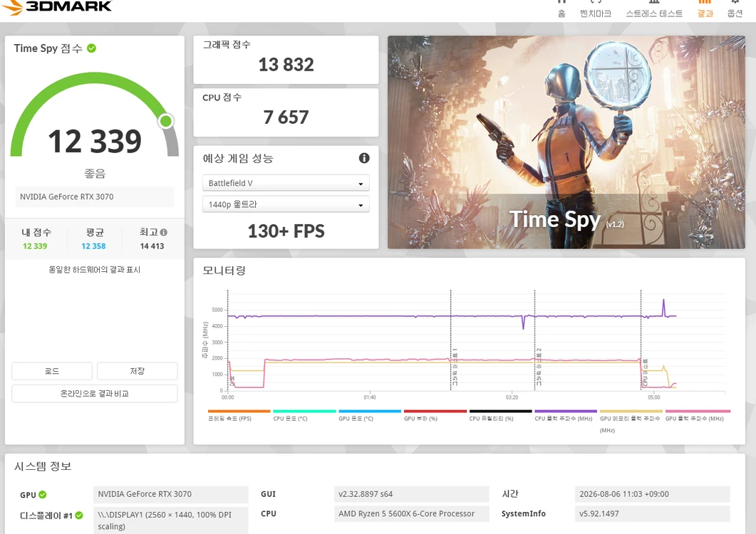Expand the Battlefield V game dropdown
This screenshot has width=756, height=534.
[x=286, y=183]
